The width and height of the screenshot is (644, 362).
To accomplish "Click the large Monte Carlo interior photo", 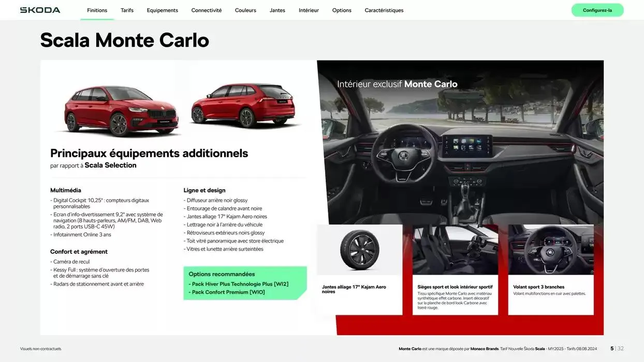I will click(x=461, y=150).
